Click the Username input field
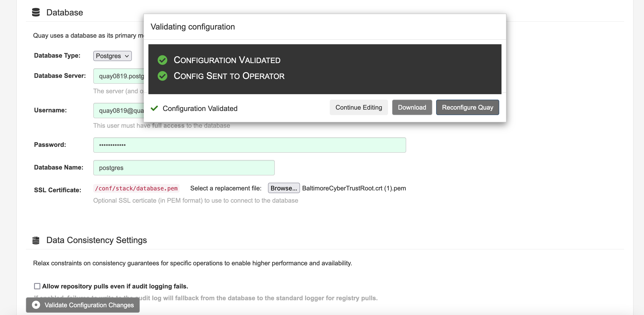This screenshot has height=315, width=644. 118,111
